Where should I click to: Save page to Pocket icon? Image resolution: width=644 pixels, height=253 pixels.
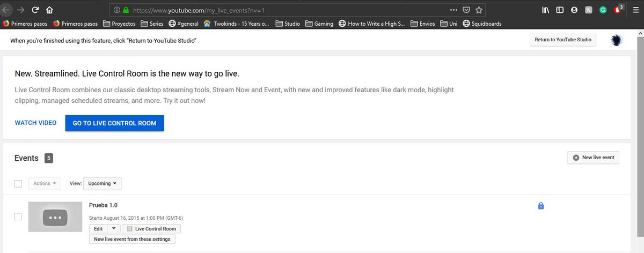click(466, 10)
